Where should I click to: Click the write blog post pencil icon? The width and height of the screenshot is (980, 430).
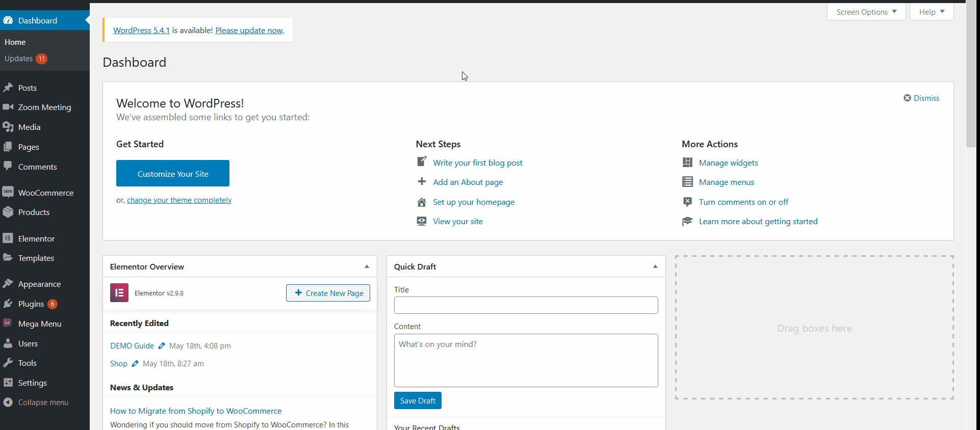(422, 162)
